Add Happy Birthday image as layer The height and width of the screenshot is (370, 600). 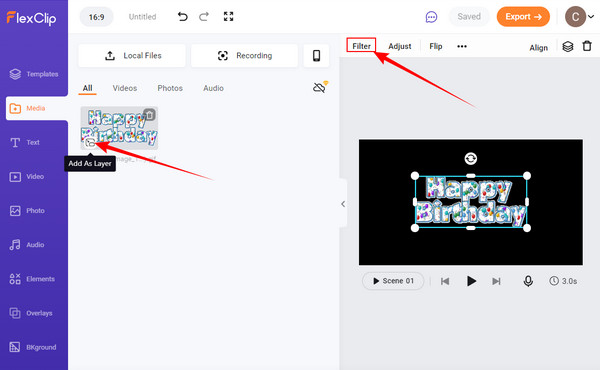click(90, 143)
